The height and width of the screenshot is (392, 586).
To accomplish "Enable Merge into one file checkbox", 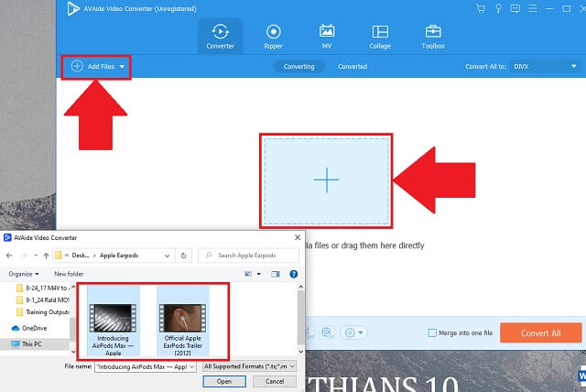I will [x=433, y=332].
